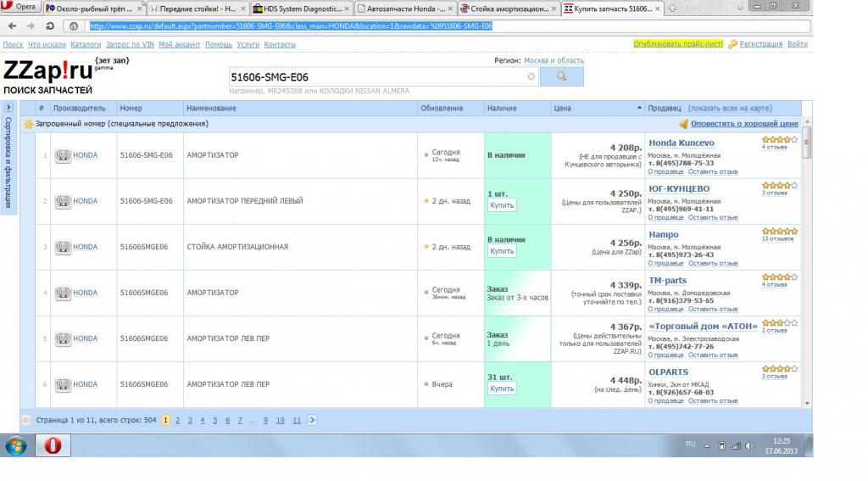Open tab list dropdown arrow in Opera
Screen dimensions: 868x481
click(x=740, y=8)
